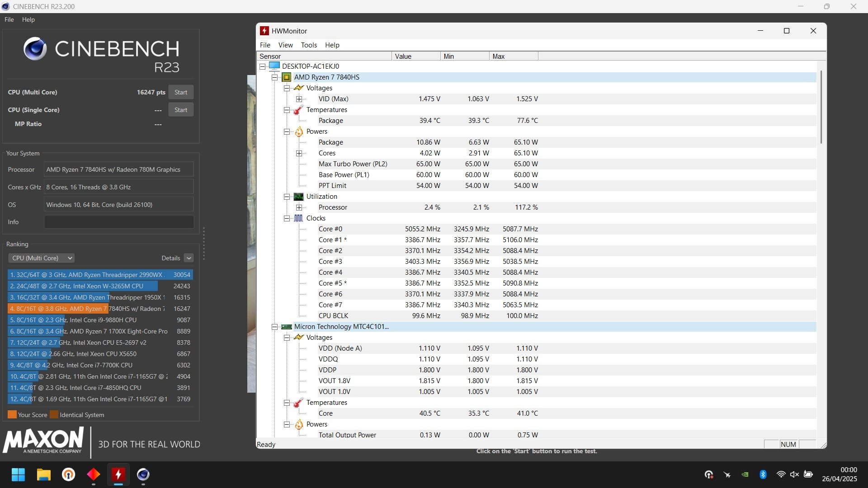
Task: Click the CPU Powers flame icon
Action: (299, 131)
